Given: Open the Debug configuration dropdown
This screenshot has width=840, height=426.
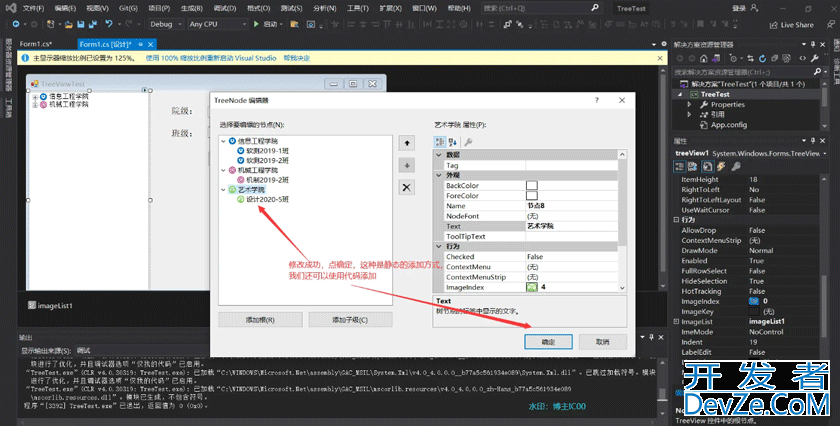Looking at the screenshot, I should click(165, 24).
